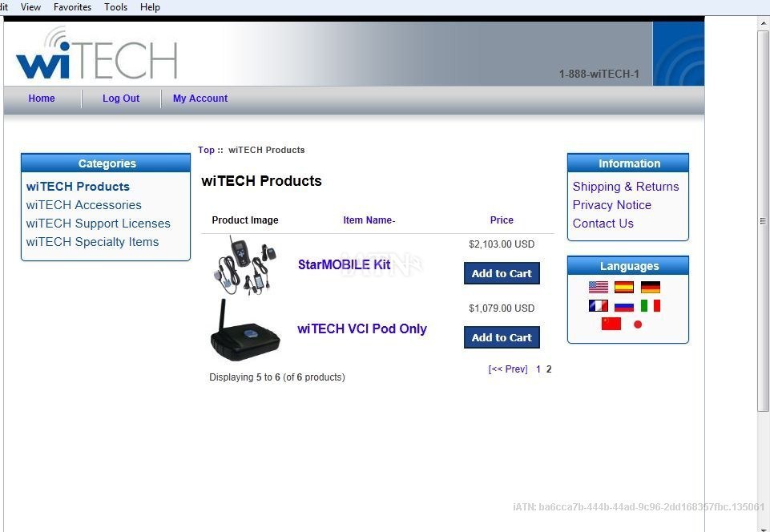Go to My Account page

point(200,99)
